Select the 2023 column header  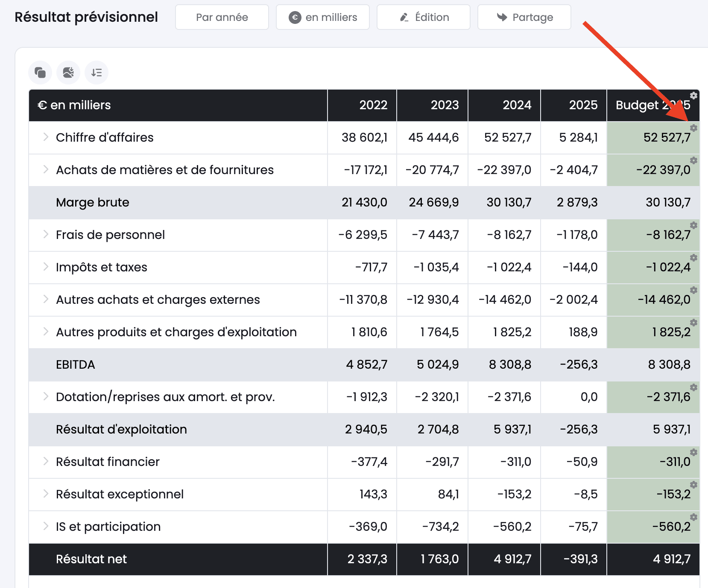(x=433, y=105)
